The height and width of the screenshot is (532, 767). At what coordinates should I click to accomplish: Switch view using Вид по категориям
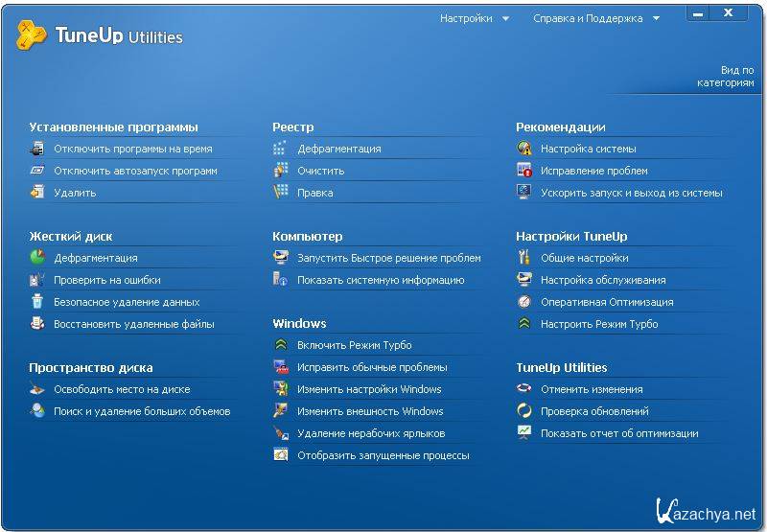tap(726, 77)
